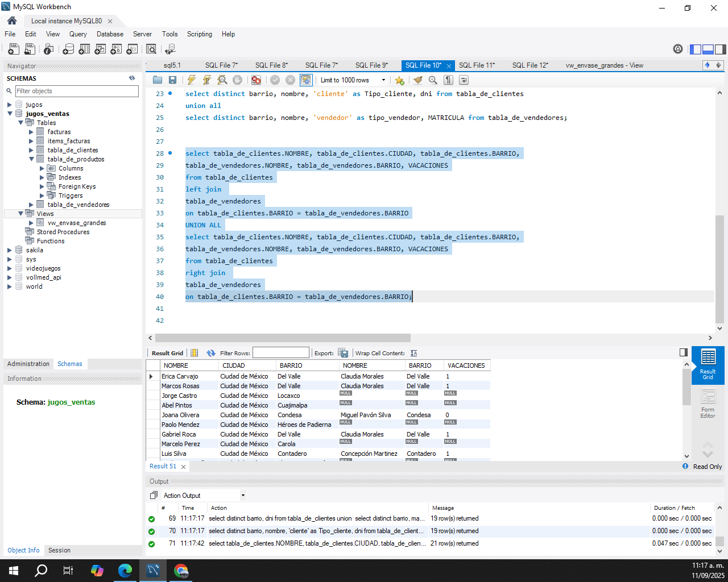Run EXPLAIN on the statement under cursor
Screen dimensions: 728x582
222,80
